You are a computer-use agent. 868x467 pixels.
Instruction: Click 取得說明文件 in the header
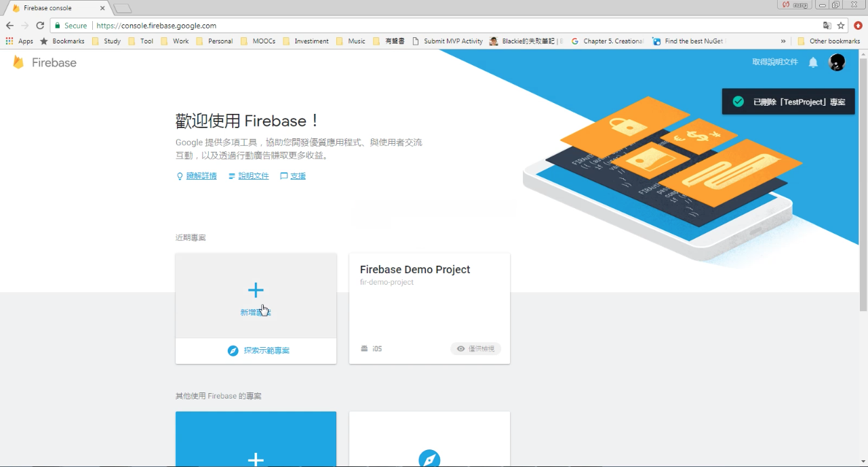click(x=775, y=62)
